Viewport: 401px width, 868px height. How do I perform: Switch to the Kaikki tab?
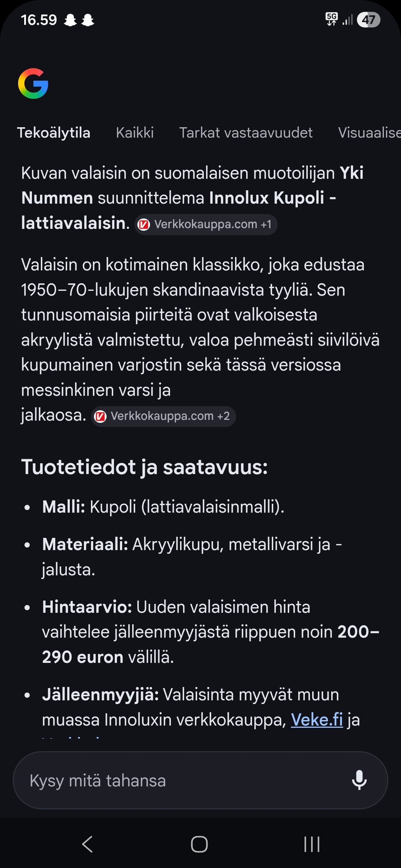click(135, 132)
